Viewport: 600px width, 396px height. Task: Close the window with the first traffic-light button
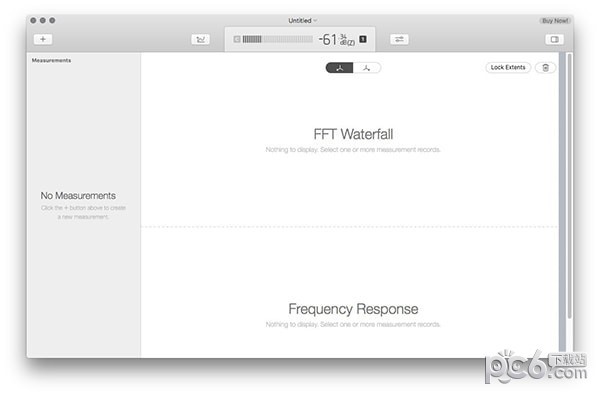pos(33,20)
